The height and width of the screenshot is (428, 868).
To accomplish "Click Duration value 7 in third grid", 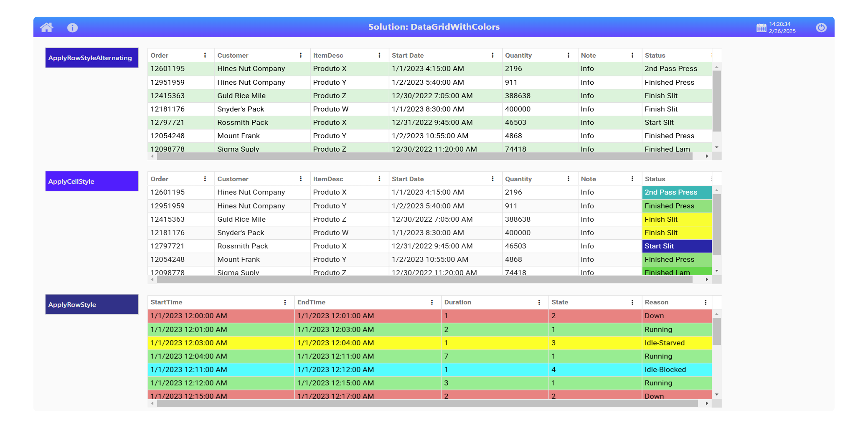I will 446,356.
